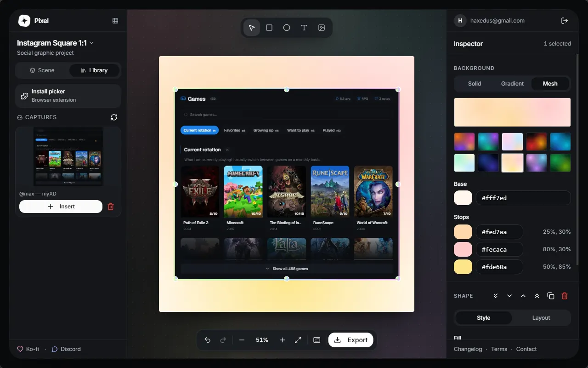This screenshot has height=368, width=588.
Task: Click the Base color swatch
Action: (x=463, y=198)
